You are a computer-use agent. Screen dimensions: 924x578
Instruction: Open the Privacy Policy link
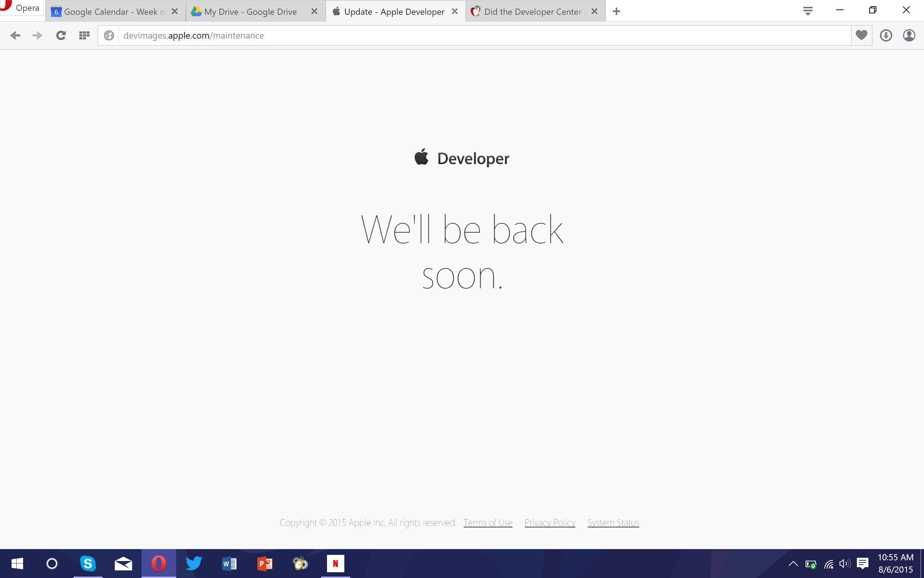click(550, 523)
